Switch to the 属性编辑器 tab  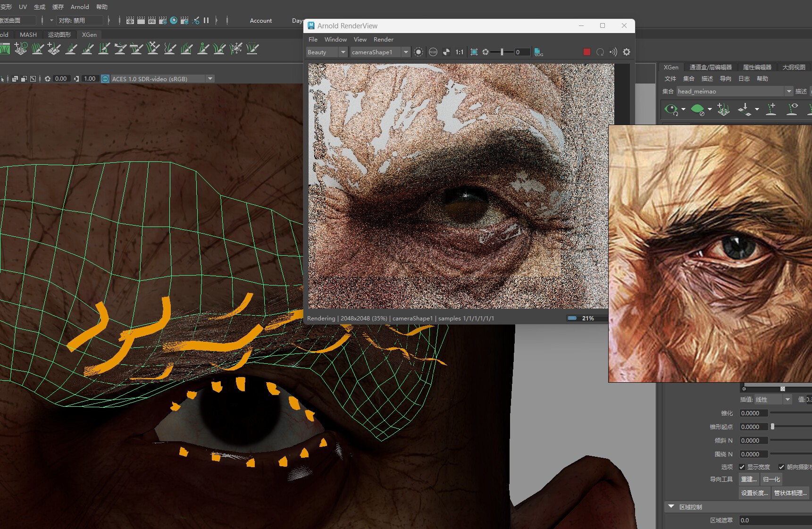[757, 67]
